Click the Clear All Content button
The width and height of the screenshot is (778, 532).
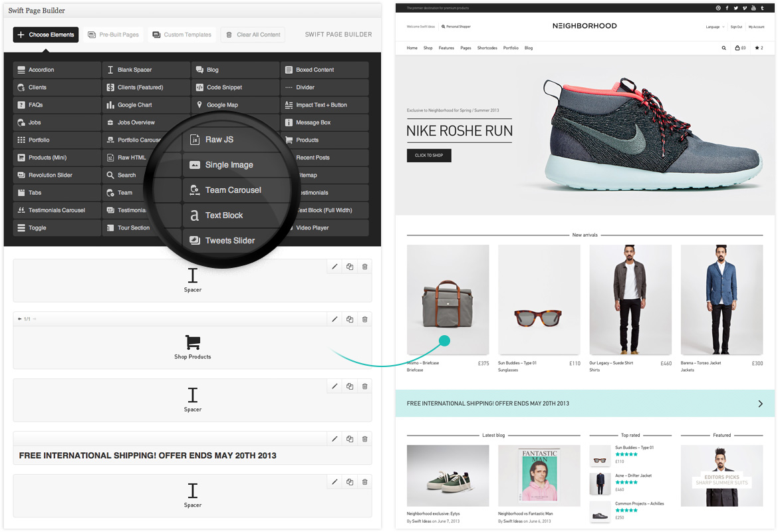click(253, 35)
